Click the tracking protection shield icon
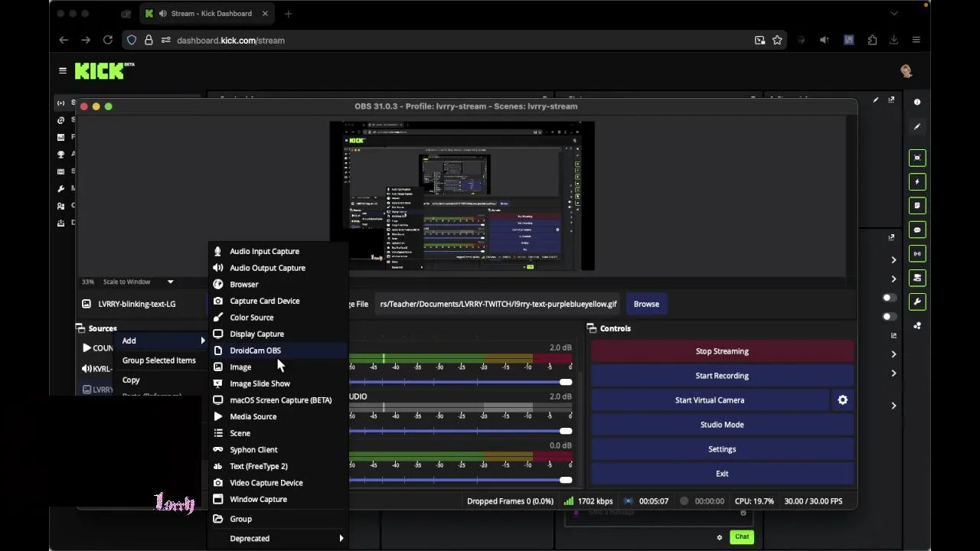Screen dimensions: 980x551 (132, 40)
